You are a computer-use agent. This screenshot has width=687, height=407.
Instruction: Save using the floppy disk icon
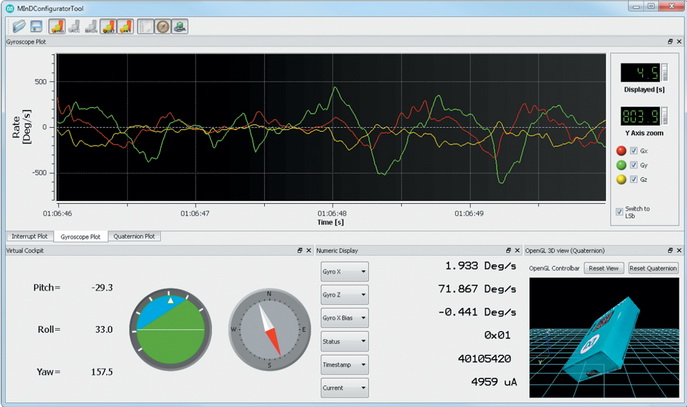(36, 26)
